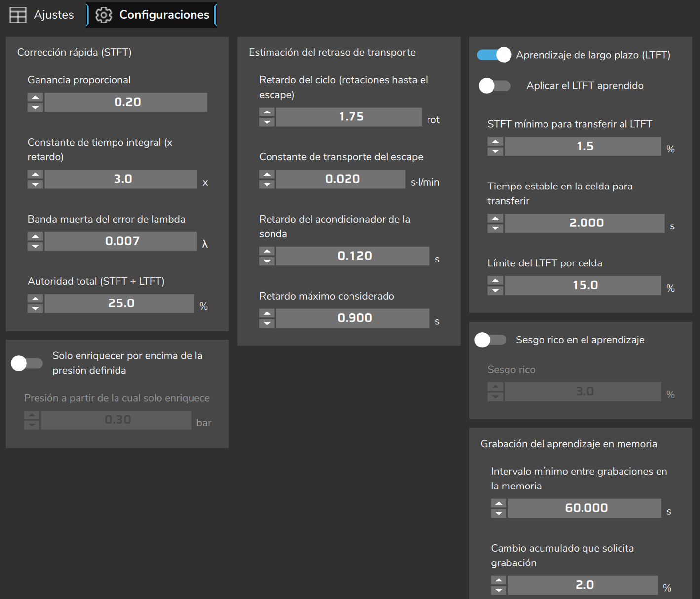Decrease STFT mínimo para transferir al LTFT
Screen dimensions: 700x599
495,151
